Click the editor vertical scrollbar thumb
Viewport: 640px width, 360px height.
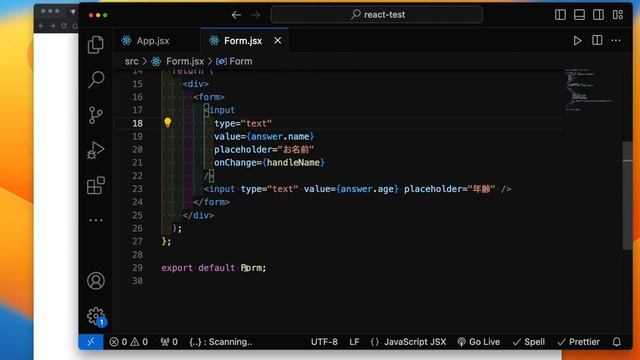point(627,195)
